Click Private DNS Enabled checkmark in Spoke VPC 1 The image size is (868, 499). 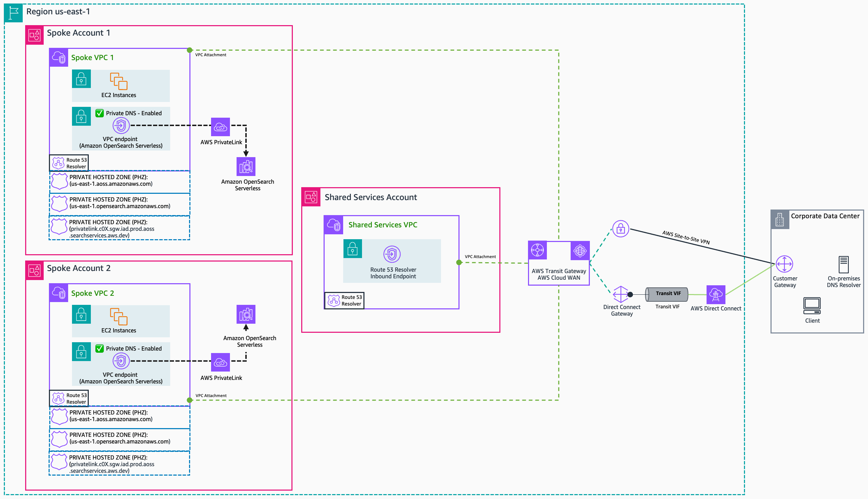tap(100, 113)
